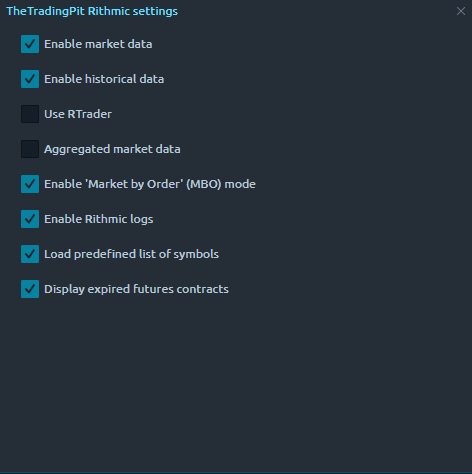
Task: Click the word 'Rithmic' in the title
Action: point(109,11)
